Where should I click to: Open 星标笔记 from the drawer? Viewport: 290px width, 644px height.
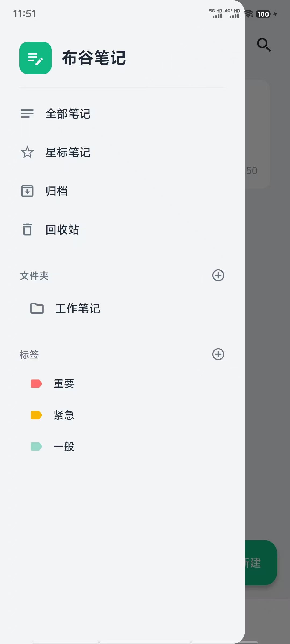68,152
